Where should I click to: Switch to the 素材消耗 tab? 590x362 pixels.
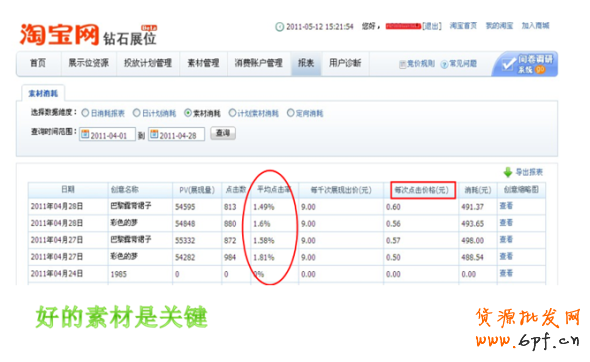click(43, 93)
